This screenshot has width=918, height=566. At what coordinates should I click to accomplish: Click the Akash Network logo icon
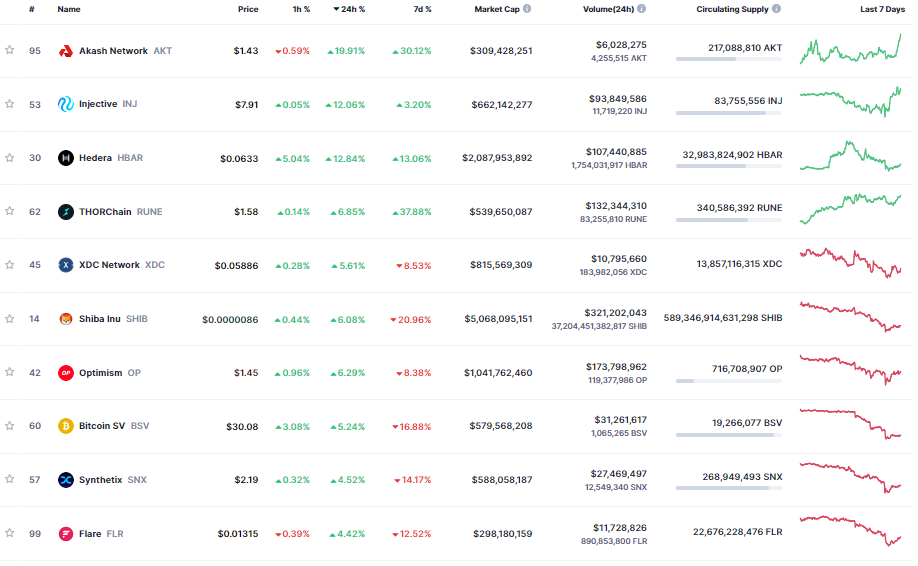coord(66,51)
